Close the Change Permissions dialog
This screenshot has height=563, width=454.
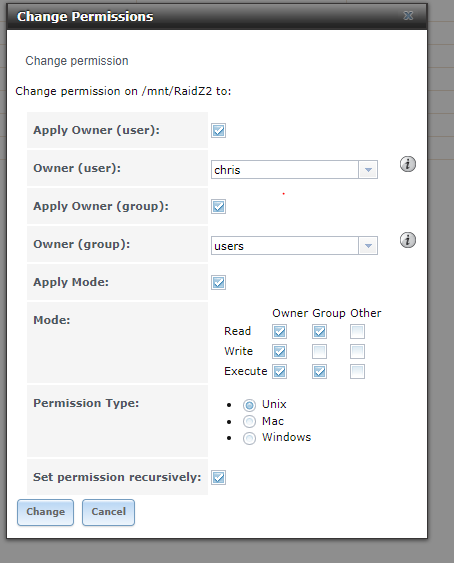pyautogui.click(x=408, y=15)
